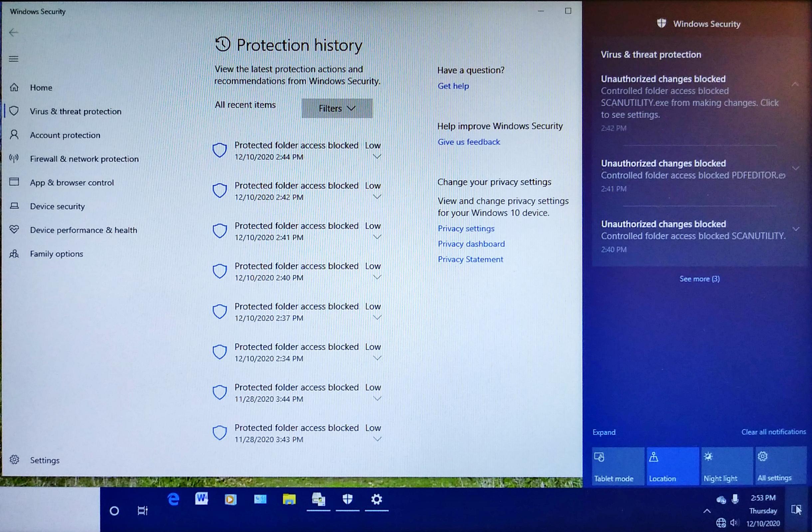Expand the 12/10/2020 2:44 PM blocked entry
Viewport: 812px width, 532px height.
pyautogui.click(x=377, y=156)
